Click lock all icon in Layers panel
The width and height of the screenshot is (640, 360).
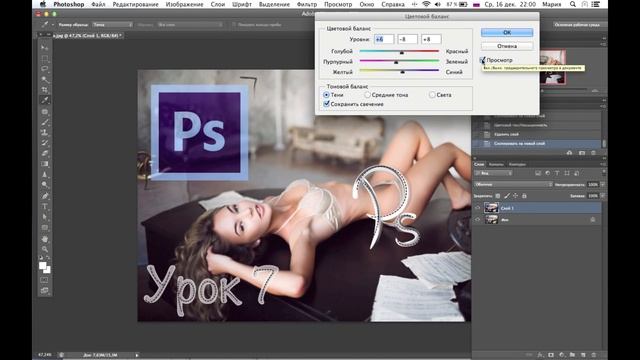(x=524, y=196)
